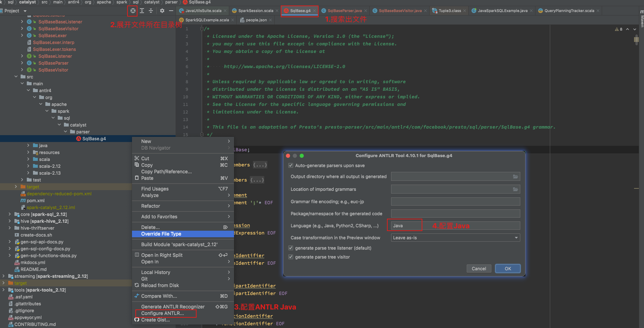Select SqlBaseParser in project tree
The width and height of the screenshot is (644, 328).
pyautogui.click(x=53, y=63)
